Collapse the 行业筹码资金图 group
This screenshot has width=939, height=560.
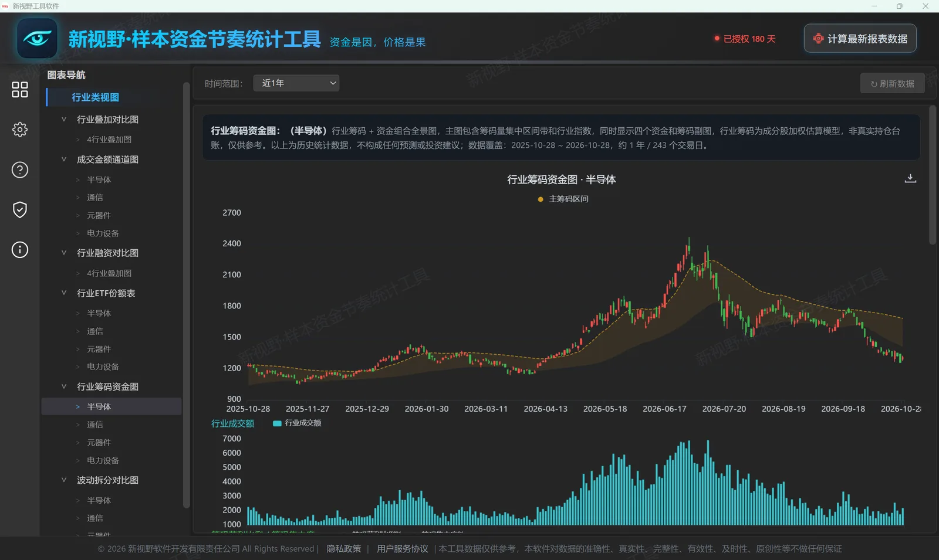click(64, 386)
